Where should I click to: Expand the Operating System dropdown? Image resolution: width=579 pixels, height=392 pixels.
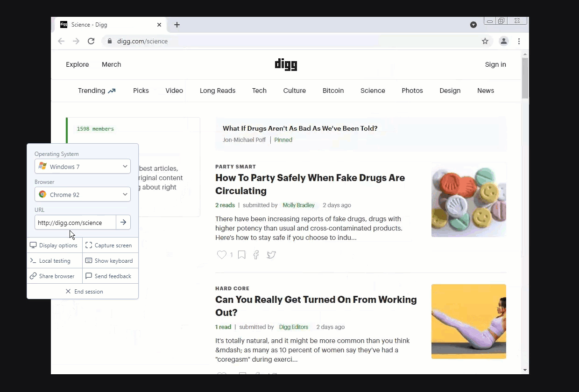[x=83, y=167]
